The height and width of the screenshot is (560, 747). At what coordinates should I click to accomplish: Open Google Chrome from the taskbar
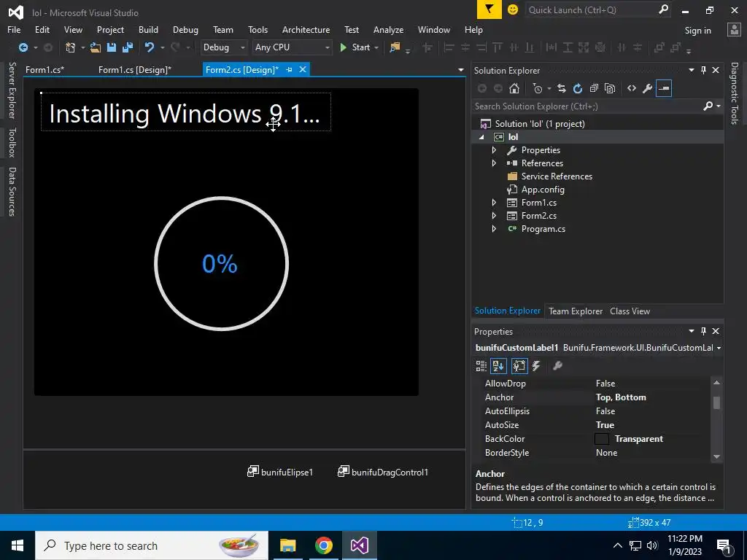coord(323,545)
